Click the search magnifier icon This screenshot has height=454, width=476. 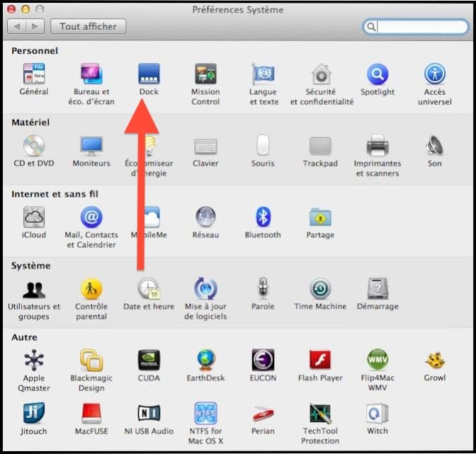370,27
